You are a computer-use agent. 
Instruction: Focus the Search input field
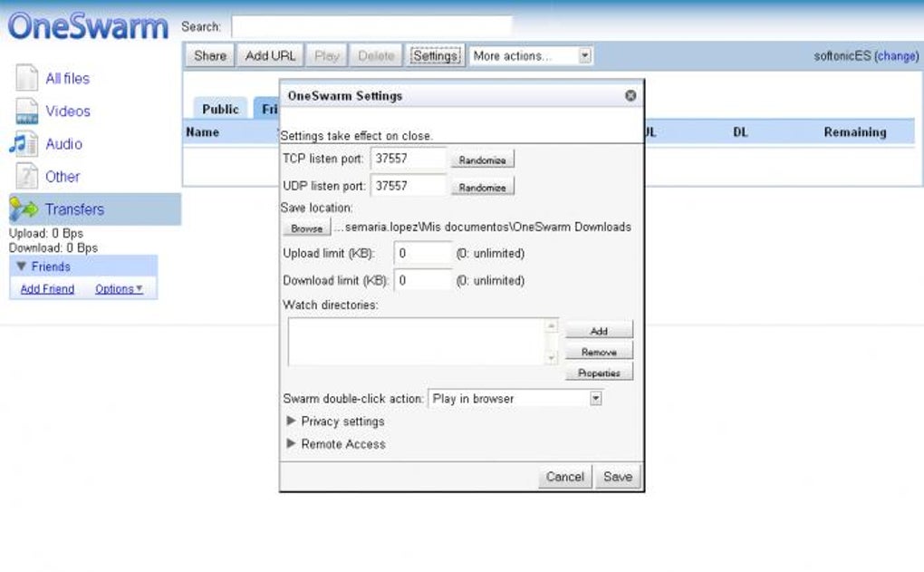tap(371, 27)
